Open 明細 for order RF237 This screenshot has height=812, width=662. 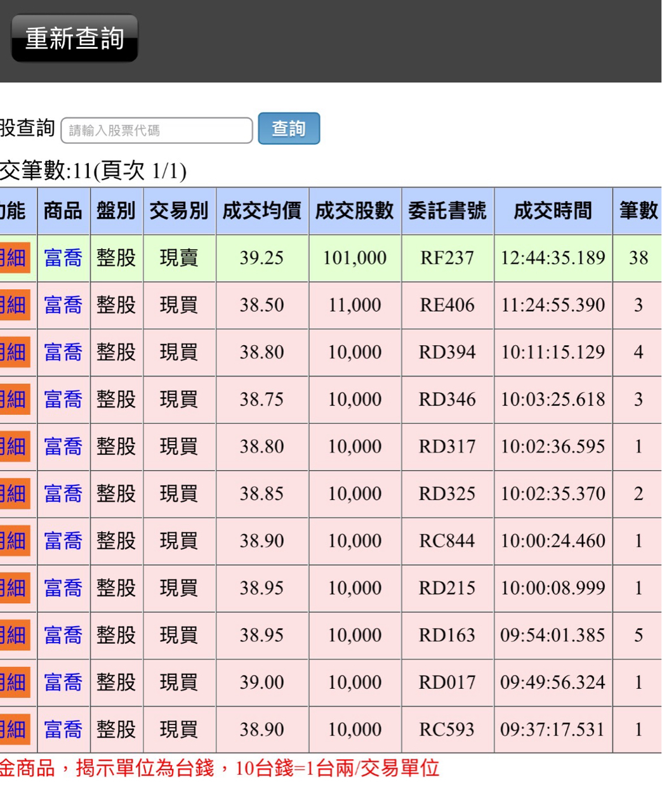[x=15, y=258]
